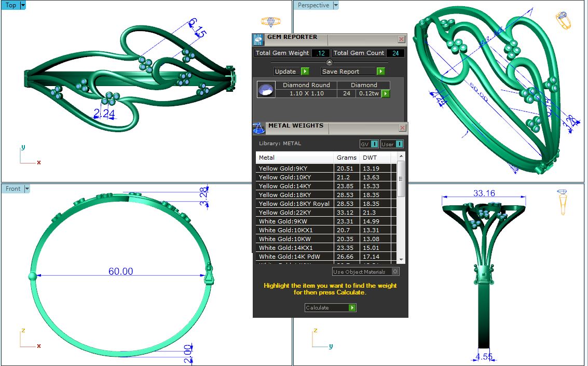Click the orange ring icon in Right viewport
Viewport: 588px width, 366px height.
[x=563, y=202]
